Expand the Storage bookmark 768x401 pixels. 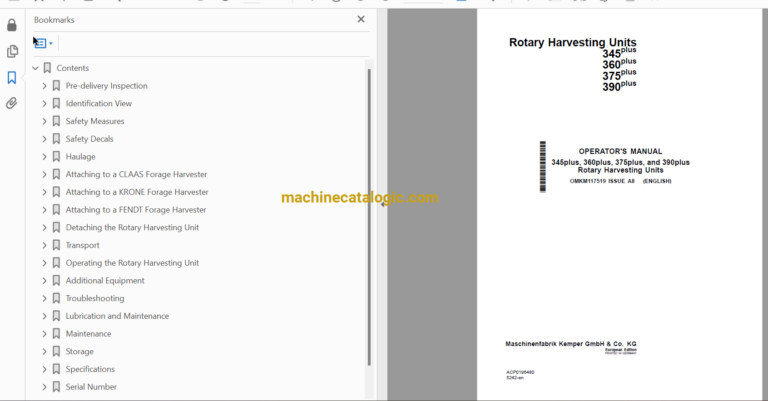tap(45, 352)
